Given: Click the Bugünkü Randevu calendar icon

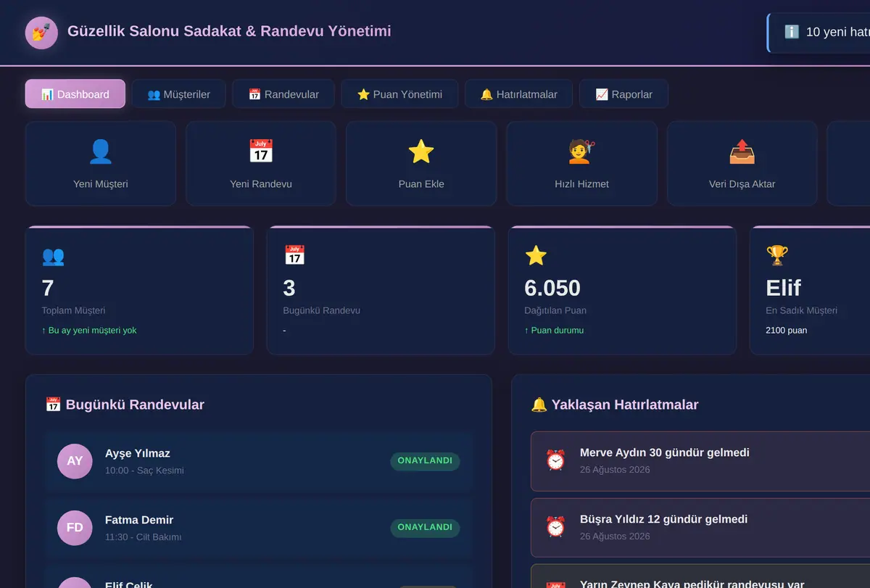Looking at the screenshot, I should (294, 255).
